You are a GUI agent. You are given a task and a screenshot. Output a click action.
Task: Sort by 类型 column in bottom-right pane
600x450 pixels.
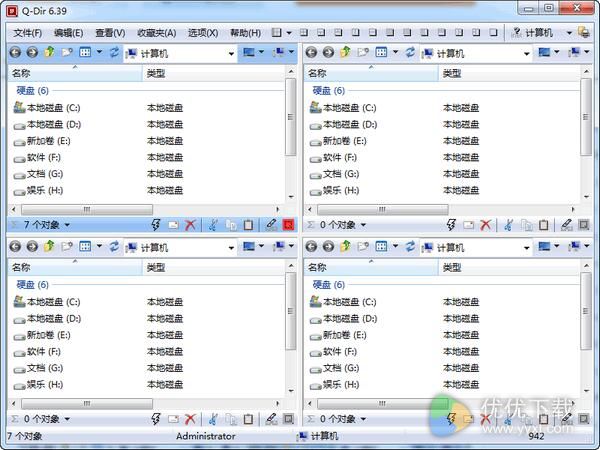coord(509,267)
